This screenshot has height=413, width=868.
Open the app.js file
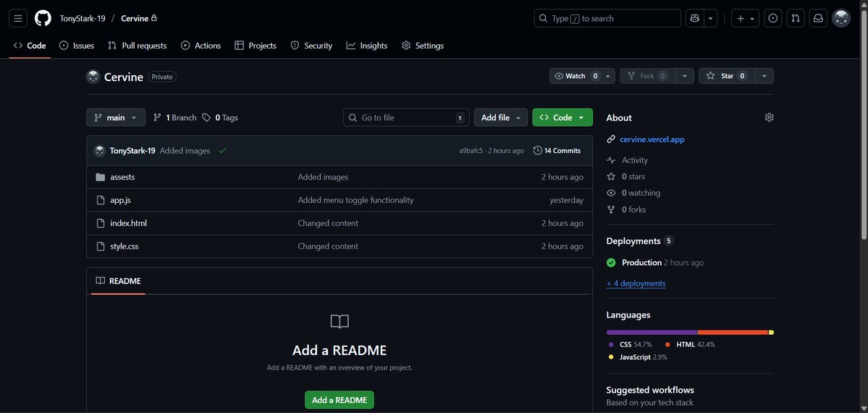(121, 200)
